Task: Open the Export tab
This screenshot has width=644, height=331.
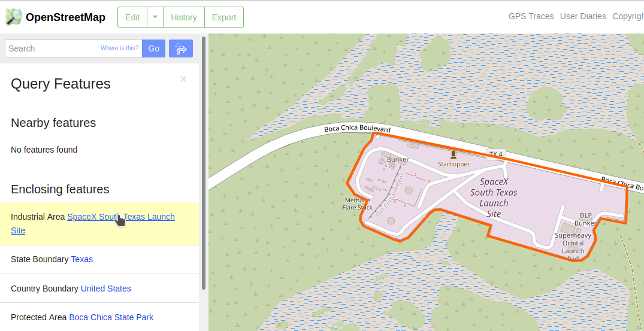Action: pos(224,17)
